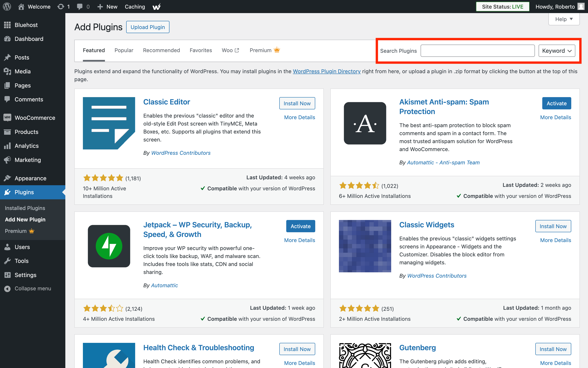Install the Classic Widgets plugin
Viewport: 588px width, 368px height.
coord(553,226)
